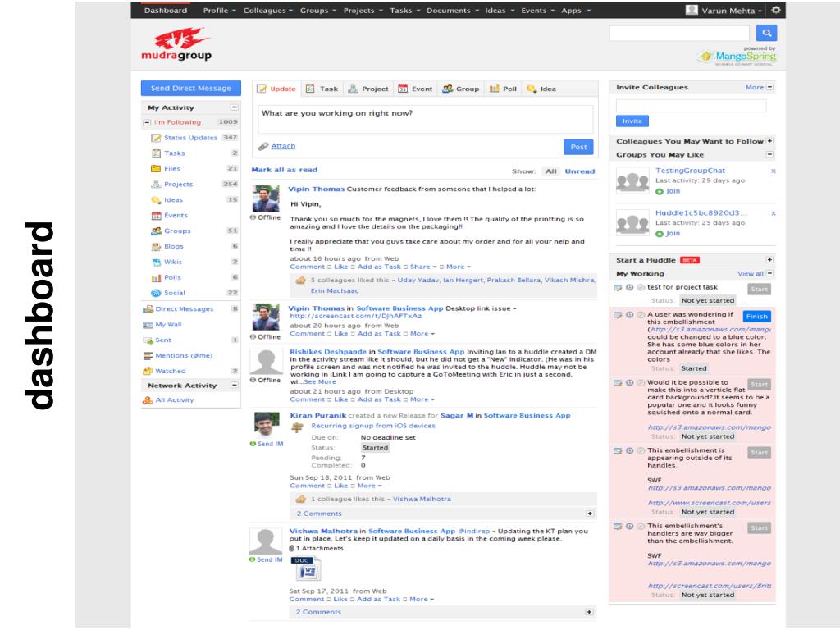Open the Documents menu
Screen dimensions: 840x630
click(452, 10)
